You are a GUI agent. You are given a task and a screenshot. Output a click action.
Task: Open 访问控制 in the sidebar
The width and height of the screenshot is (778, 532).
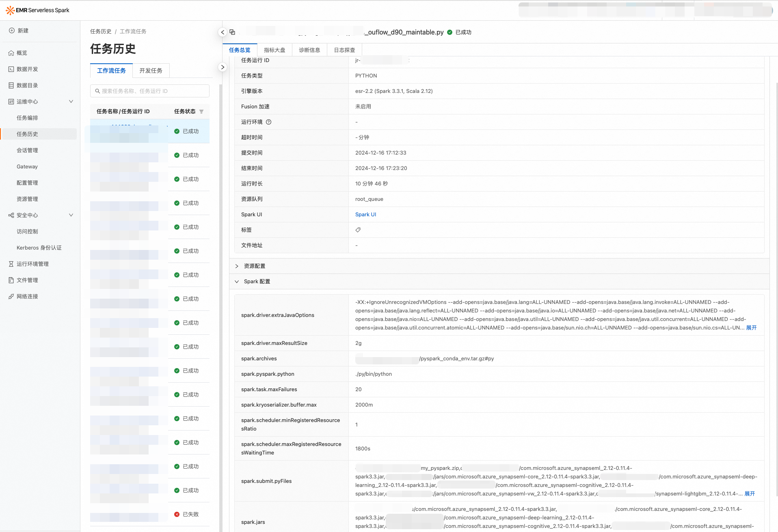pyautogui.click(x=27, y=232)
